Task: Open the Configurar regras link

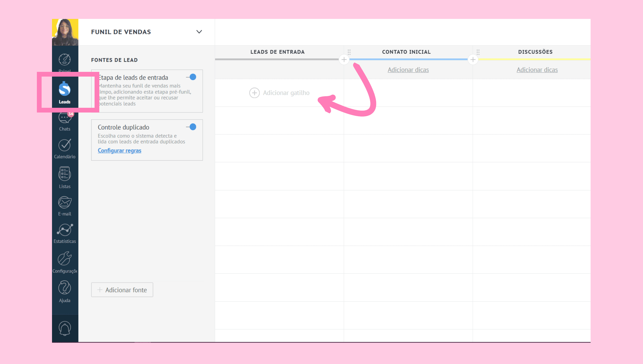Action: point(120,151)
